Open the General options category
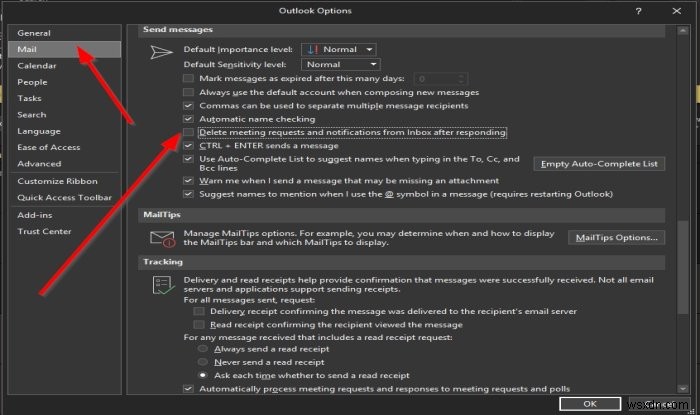Screen dimensions: 700x415 click(64, 33)
